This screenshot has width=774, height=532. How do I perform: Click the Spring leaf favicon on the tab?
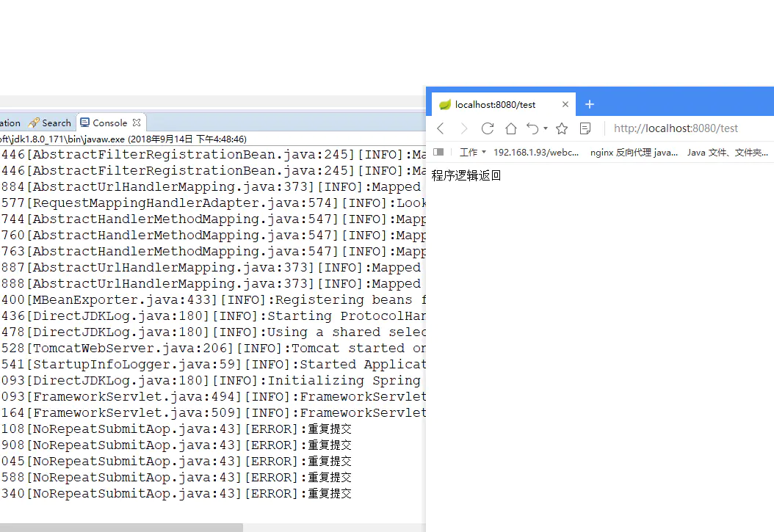pyautogui.click(x=445, y=104)
